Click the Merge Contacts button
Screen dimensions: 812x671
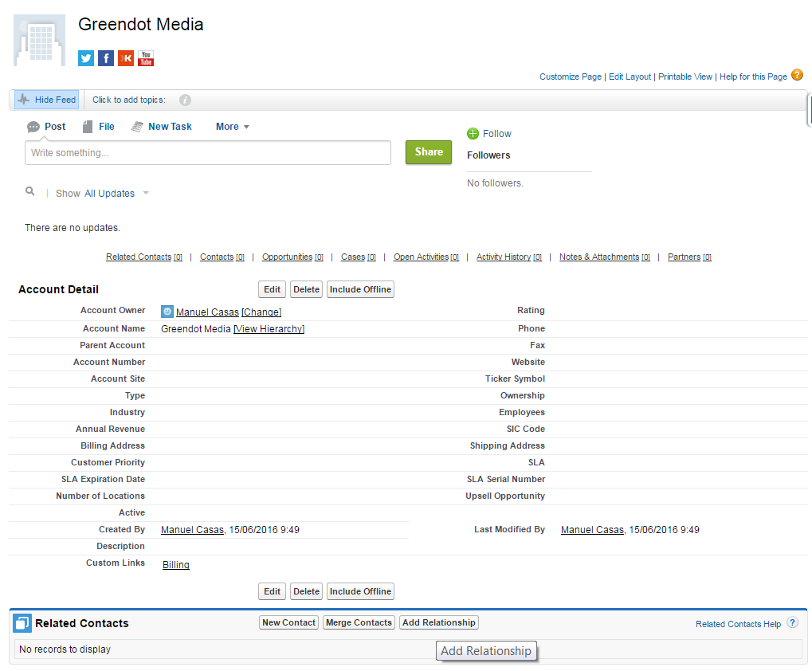tap(359, 622)
